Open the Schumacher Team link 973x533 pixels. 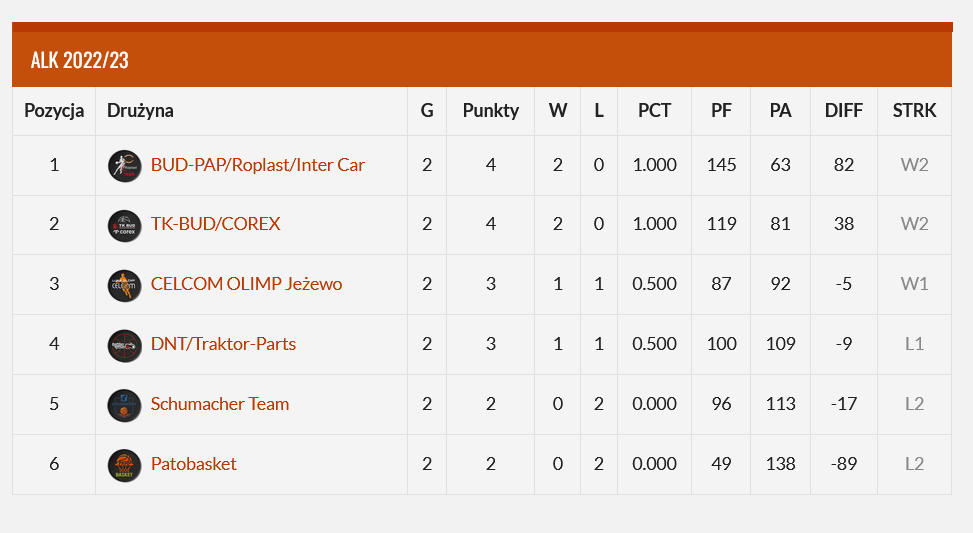[220, 404]
